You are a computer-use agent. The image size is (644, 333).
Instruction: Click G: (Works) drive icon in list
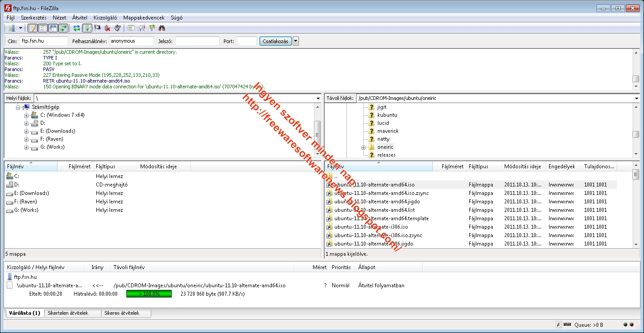(x=10, y=210)
